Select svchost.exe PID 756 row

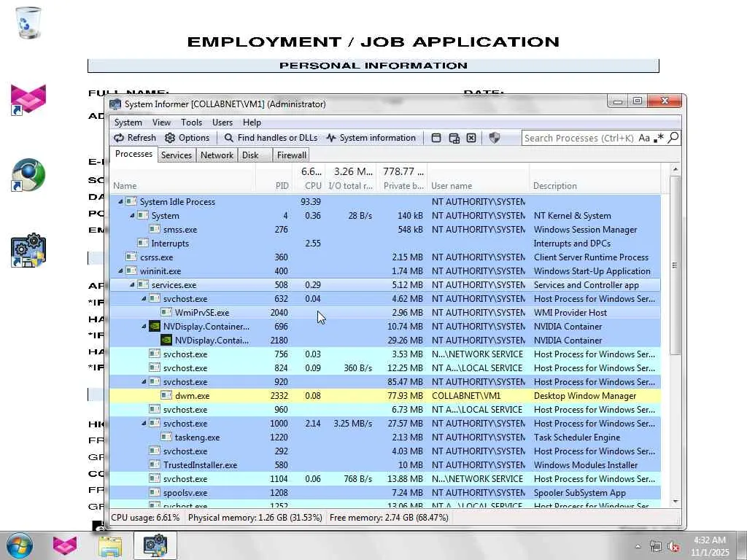[x=385, y=354]
